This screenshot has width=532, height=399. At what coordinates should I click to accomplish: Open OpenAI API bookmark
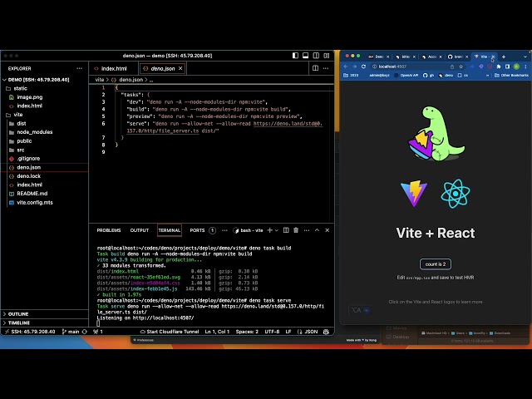406,76
